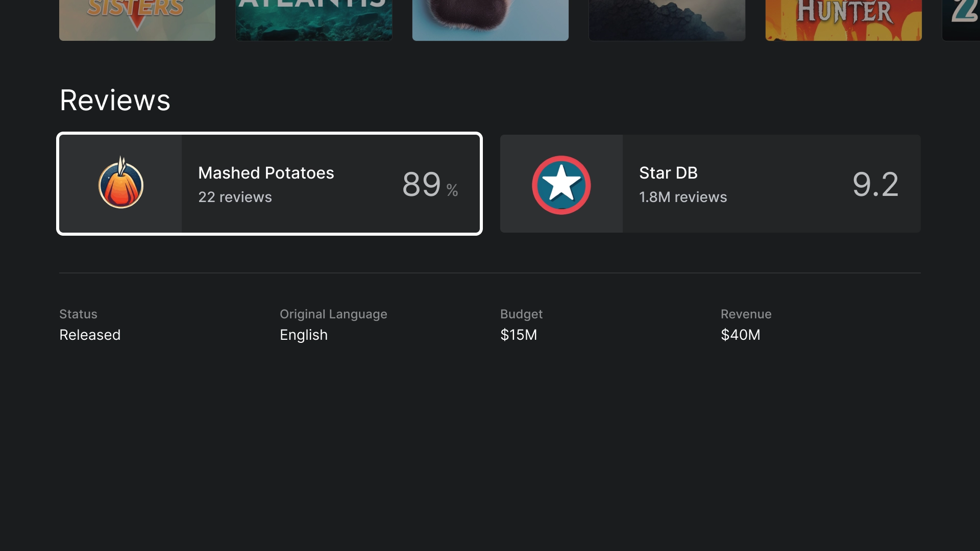The width and height of the screenshot is (980, 551).
Task: Select the highlighted Mashed Potatoes review card
Action: [x=269, y=184]
